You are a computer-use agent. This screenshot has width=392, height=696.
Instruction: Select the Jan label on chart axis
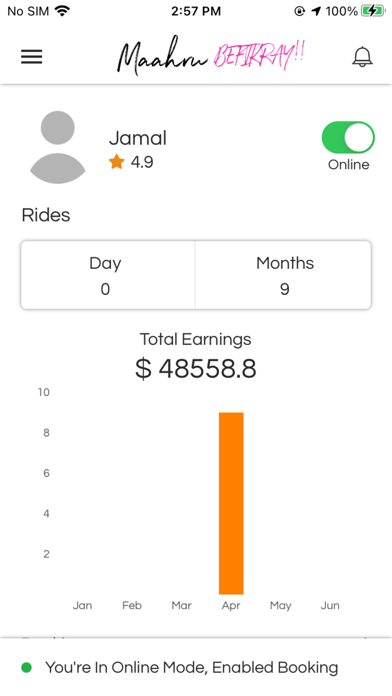click(x=83, y=605)
